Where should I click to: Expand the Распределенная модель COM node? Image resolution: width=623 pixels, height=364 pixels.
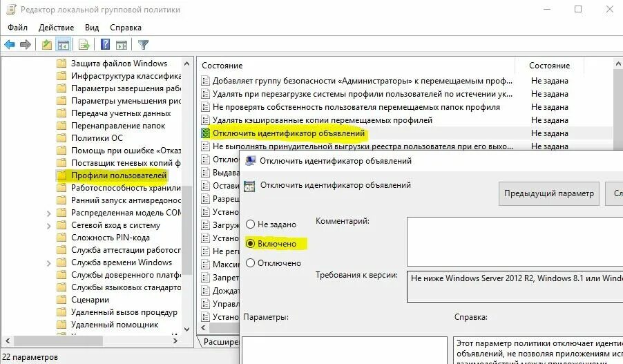click(48, 213)
